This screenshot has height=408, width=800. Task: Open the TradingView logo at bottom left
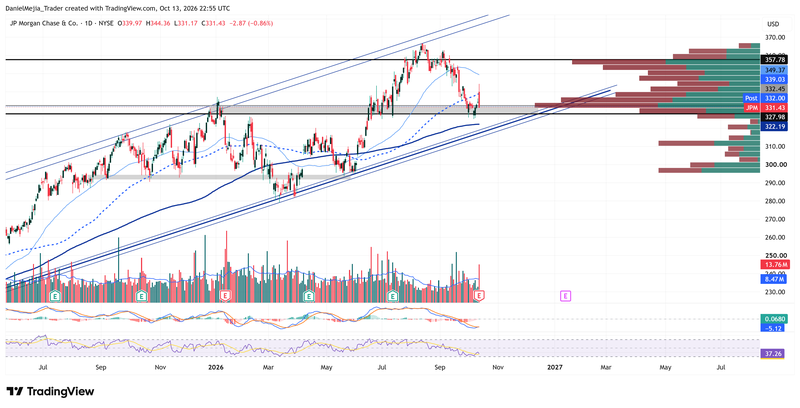50,392
